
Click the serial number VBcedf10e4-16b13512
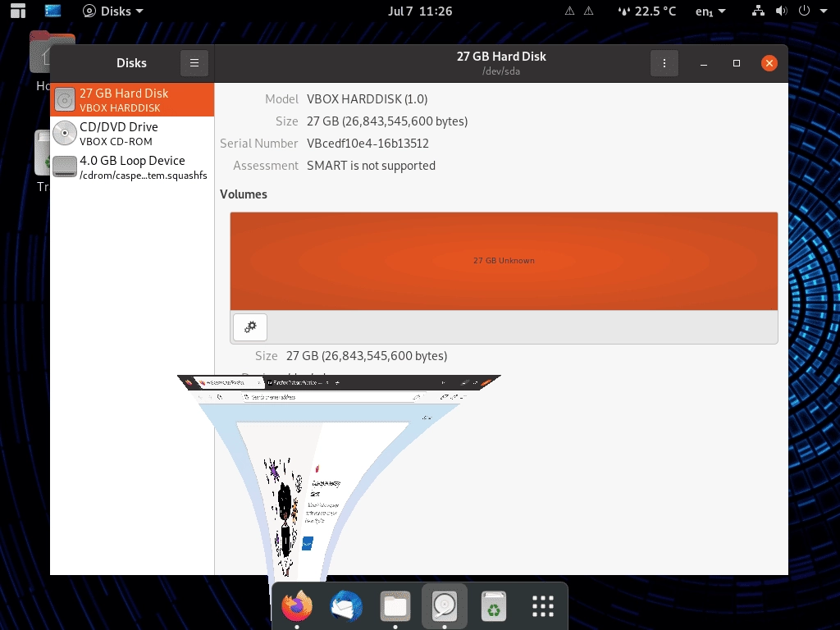pyautogui.click(x=367, y=144)
